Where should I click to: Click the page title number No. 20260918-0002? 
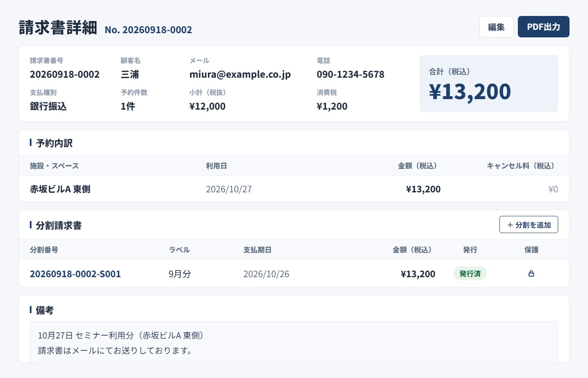coord(148,30)
